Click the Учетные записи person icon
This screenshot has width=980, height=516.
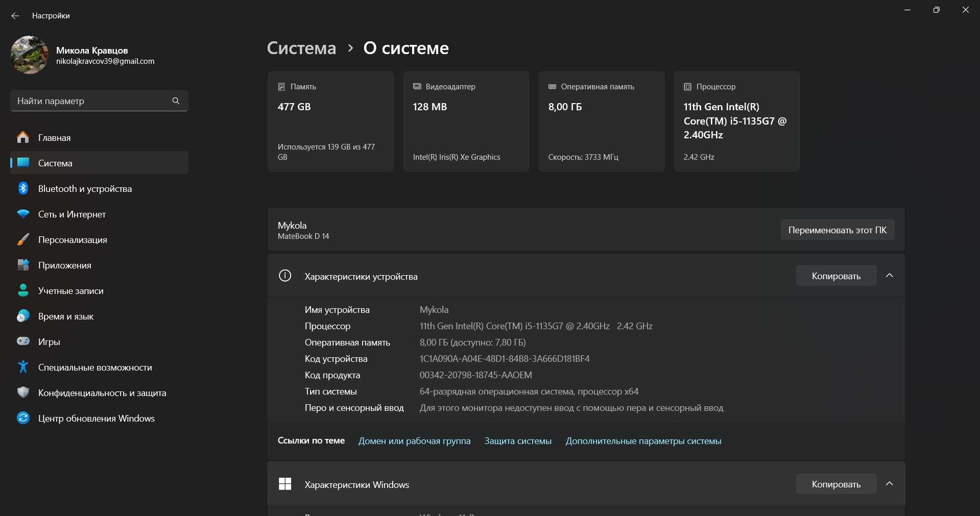click(23, 290)
